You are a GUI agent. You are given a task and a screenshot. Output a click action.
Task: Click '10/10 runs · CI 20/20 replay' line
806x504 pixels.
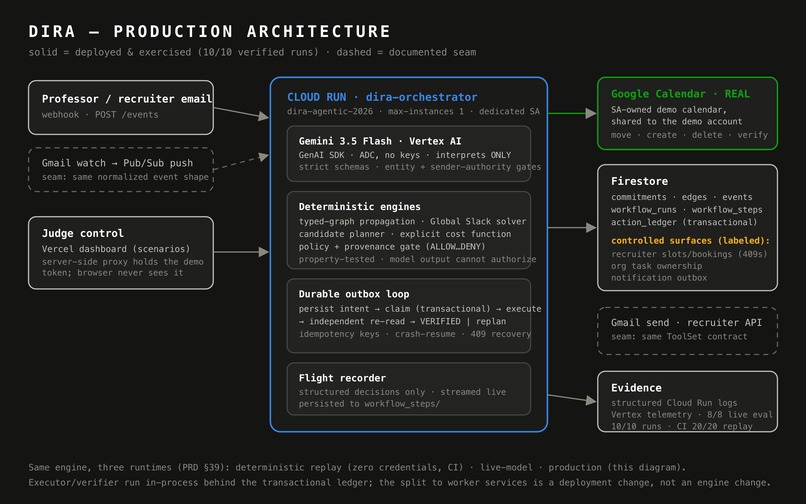pyautogui.click(x=682, y=426)
